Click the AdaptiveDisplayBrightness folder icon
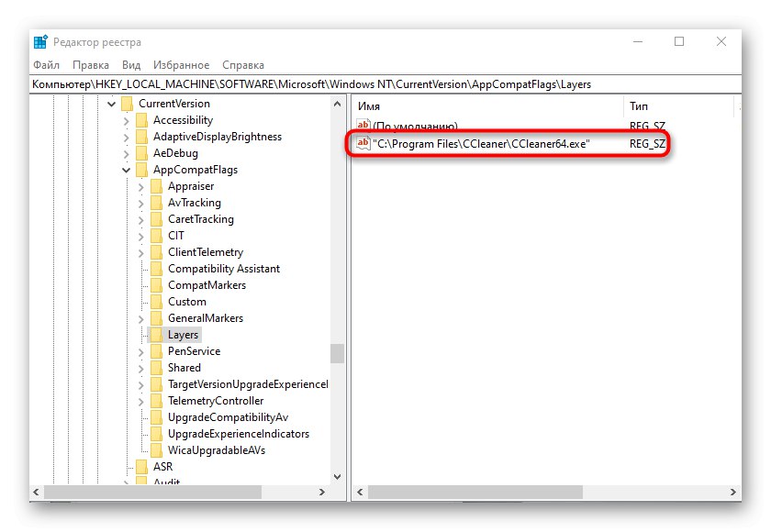 141,137
